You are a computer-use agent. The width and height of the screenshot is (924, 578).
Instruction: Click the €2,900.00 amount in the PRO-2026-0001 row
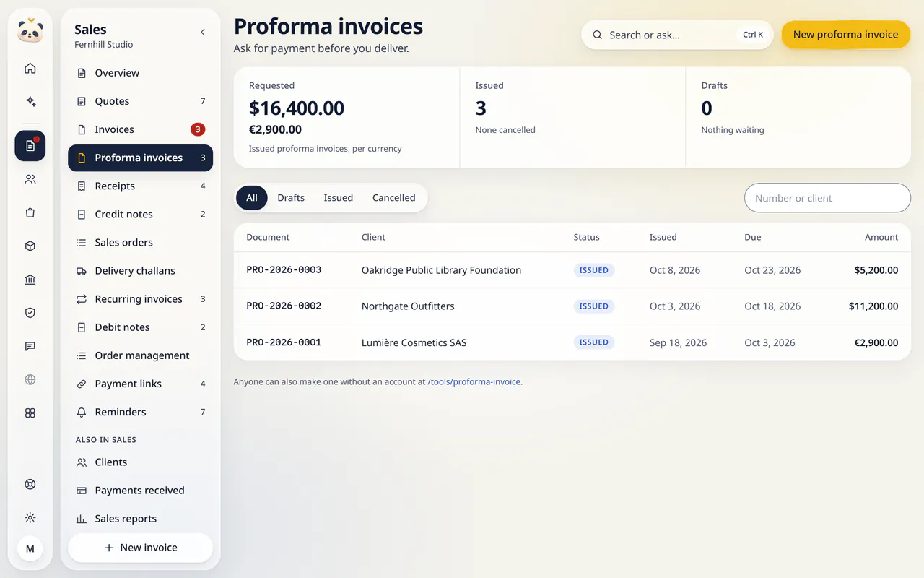tap(876, 342)
